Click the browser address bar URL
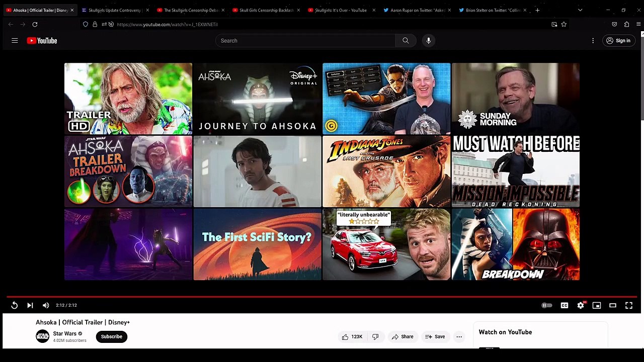The image size is (644, 362). (167, 24)
